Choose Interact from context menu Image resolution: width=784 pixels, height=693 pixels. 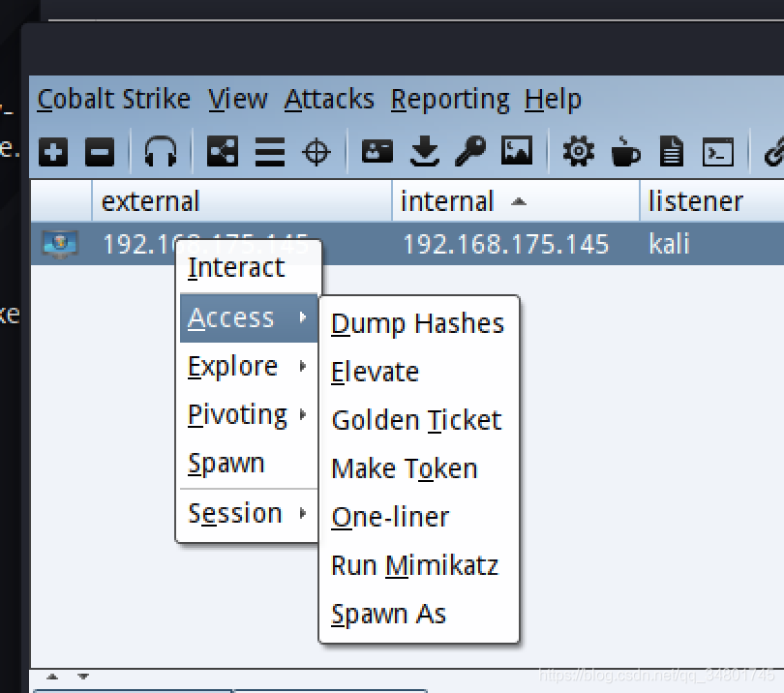[x=249, y=267]
